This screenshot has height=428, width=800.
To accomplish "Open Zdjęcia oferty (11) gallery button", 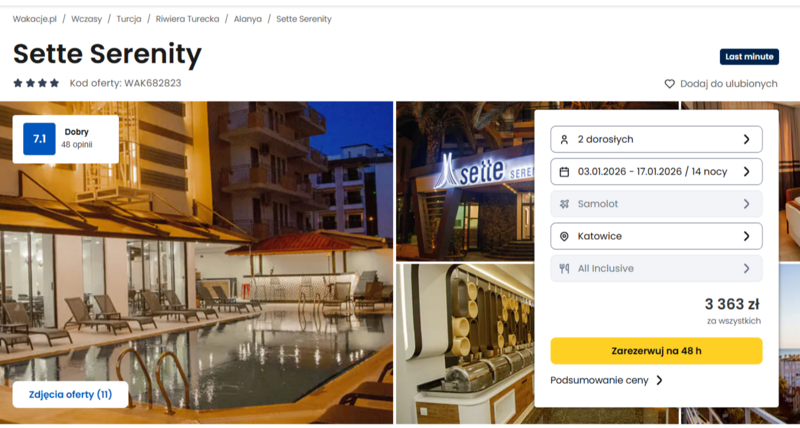I will coord(70,394).
